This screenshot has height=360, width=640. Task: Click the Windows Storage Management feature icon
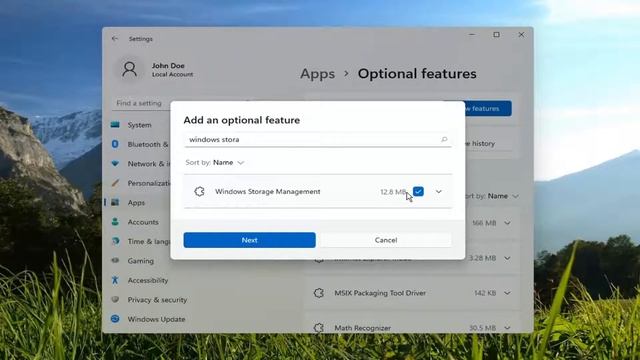point(199,191)
